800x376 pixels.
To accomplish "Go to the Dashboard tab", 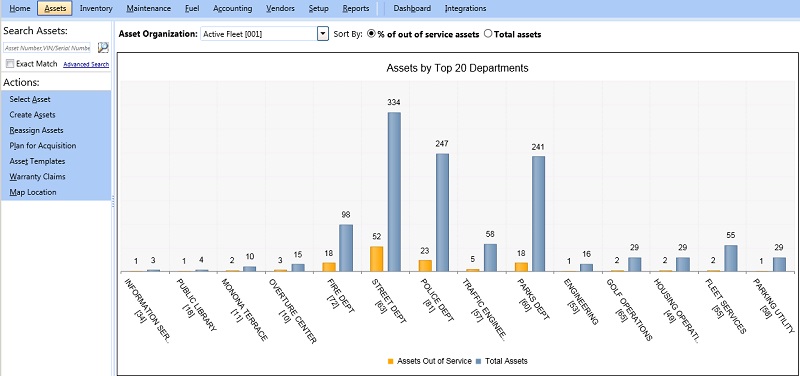I will [x=412, y=8].
